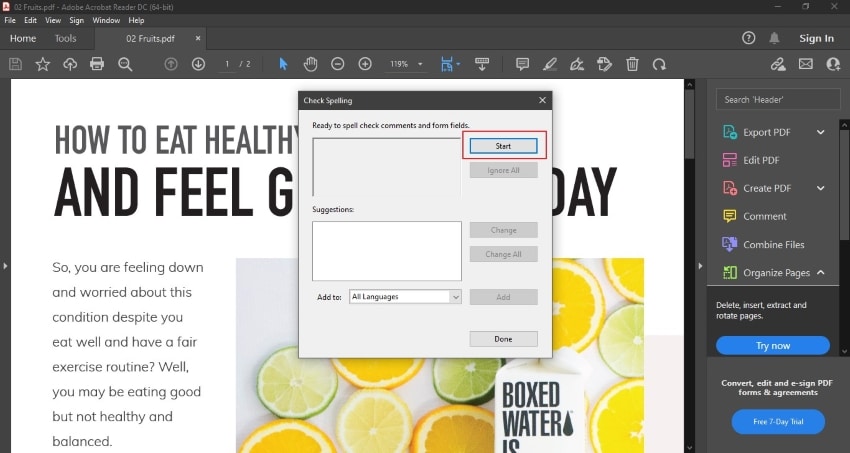Switch to the Home tab
Image resolution: width=850 pixels, height=453 pixels.
23,38
